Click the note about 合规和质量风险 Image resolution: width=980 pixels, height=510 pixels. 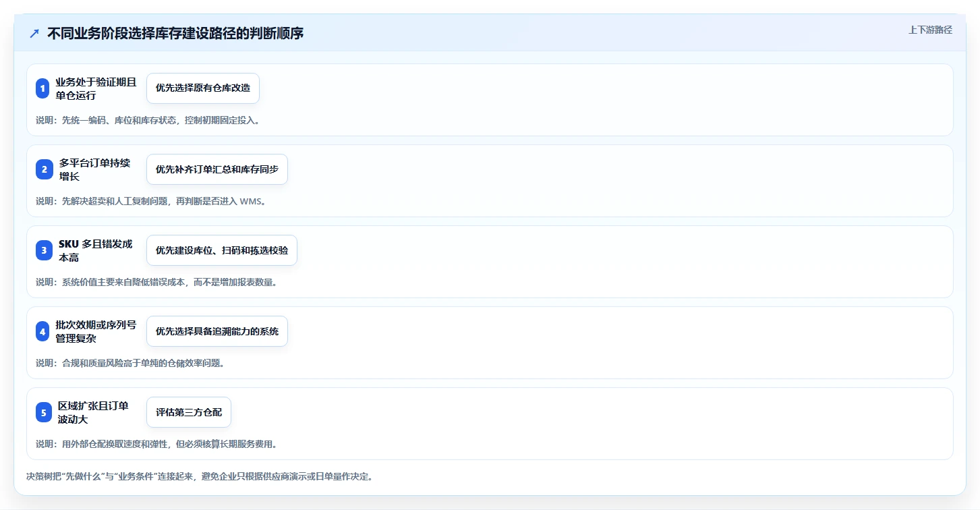point(130,363)
